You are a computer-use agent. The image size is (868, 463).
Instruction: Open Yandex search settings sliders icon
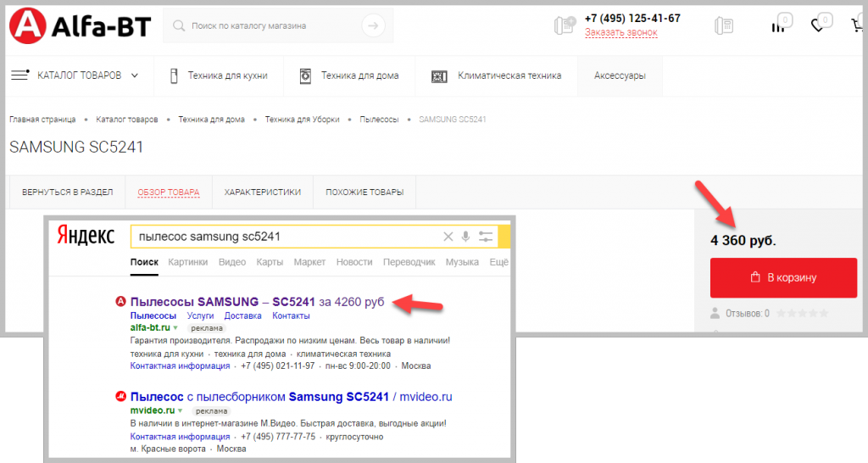tap(486, 237)
